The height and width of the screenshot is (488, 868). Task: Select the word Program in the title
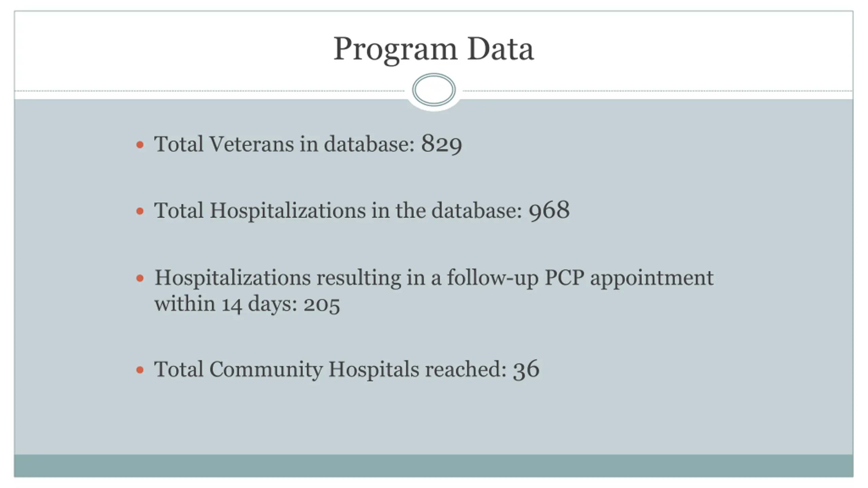395,50
